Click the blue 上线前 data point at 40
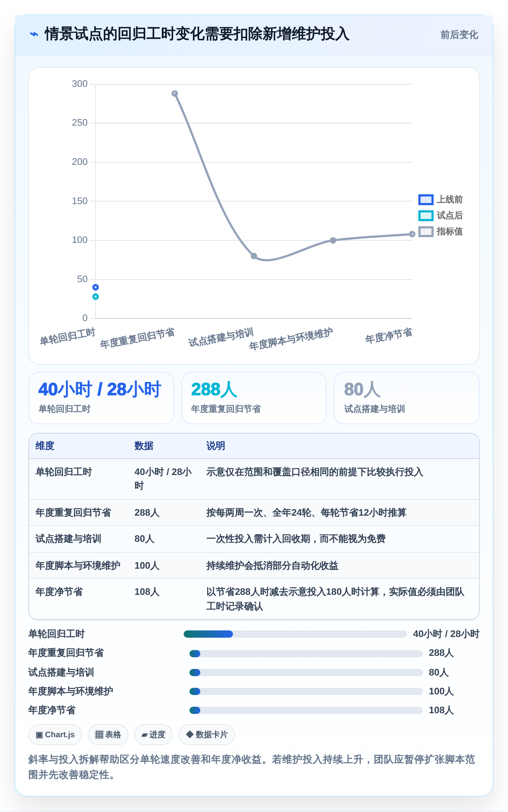 (x=95, y=287)
